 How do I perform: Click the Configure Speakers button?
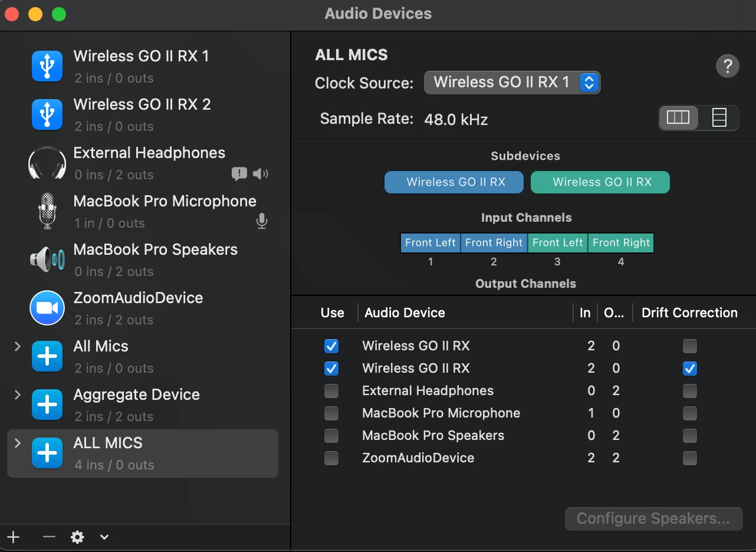pos(653,519)
